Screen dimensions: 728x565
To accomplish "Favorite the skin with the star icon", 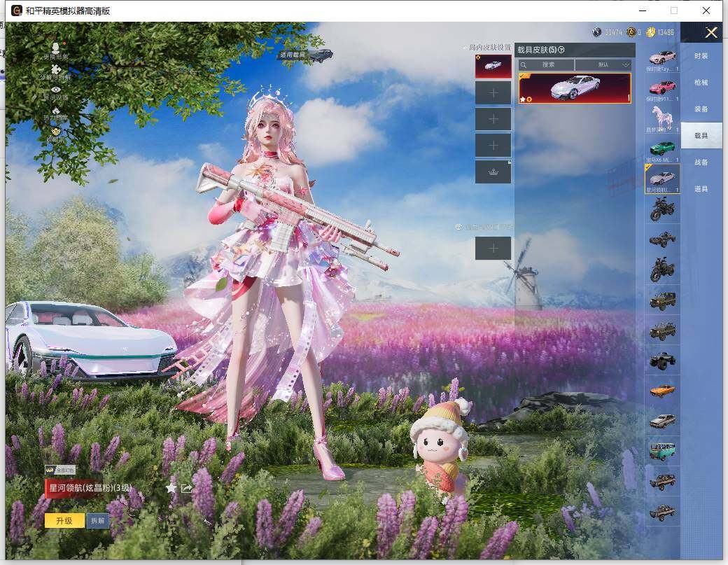I will [171, 488].
